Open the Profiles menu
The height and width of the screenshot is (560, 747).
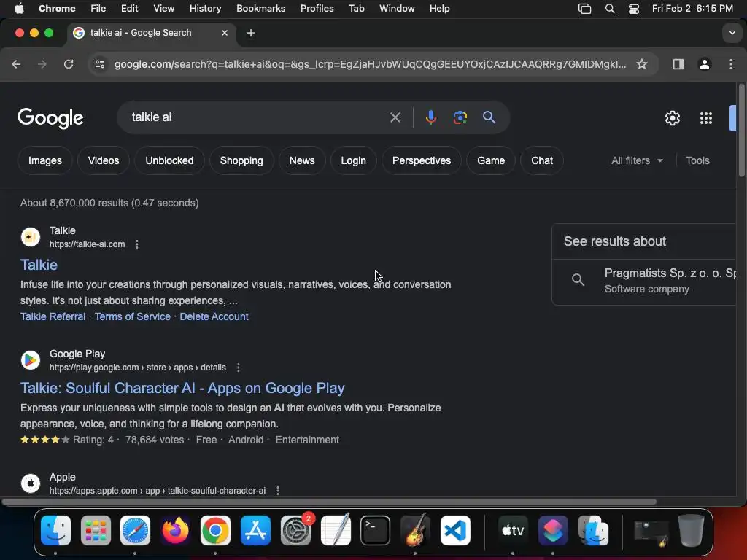[317, 9]
